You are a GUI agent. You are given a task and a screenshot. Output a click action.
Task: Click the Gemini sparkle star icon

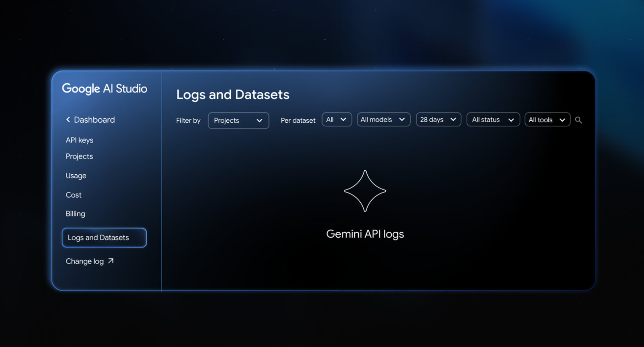365,191
